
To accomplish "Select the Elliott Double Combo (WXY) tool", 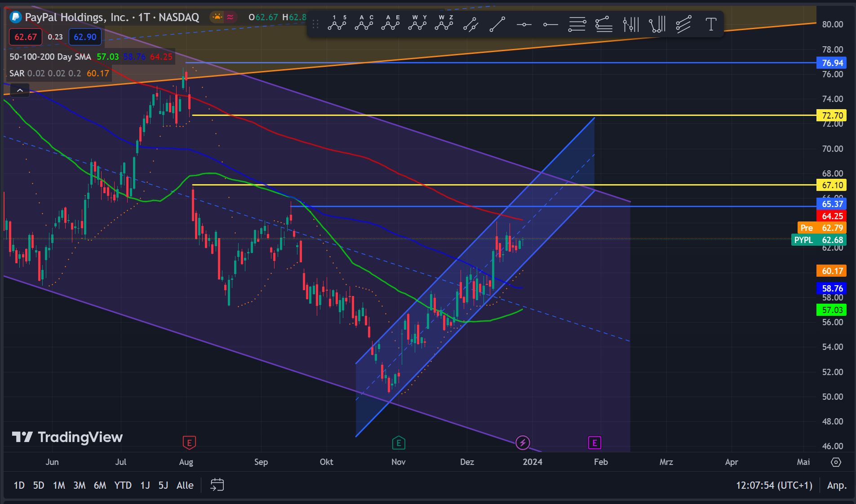I will point(417,24).
